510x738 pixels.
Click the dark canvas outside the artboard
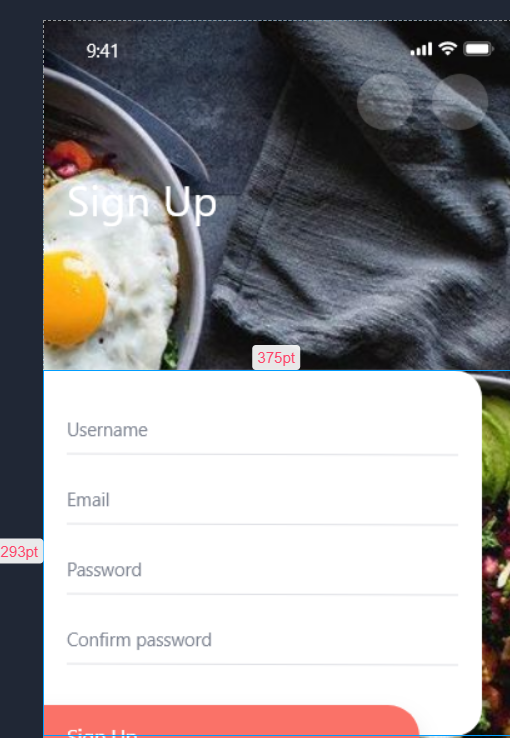coord(21,282)
